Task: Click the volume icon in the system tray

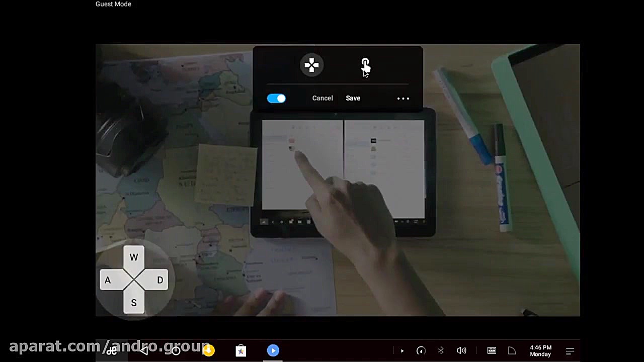Action: (x=461, y=350)
